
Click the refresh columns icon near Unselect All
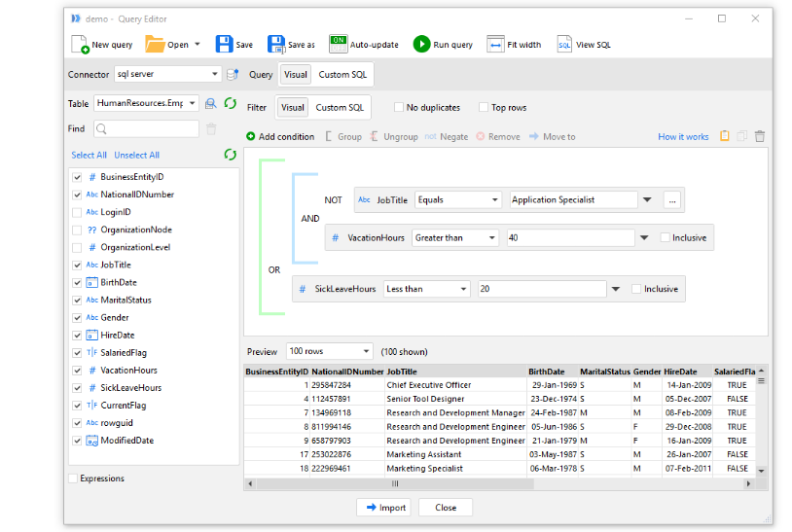(x=231, y=155)
